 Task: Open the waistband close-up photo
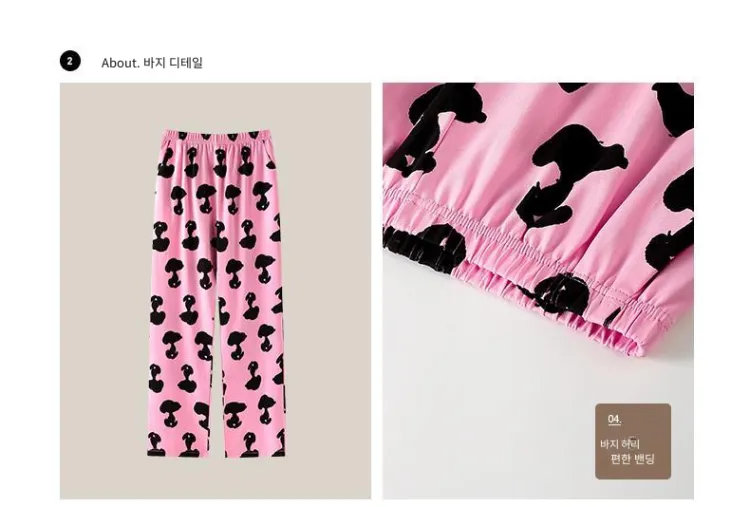[x=538, y=291]
